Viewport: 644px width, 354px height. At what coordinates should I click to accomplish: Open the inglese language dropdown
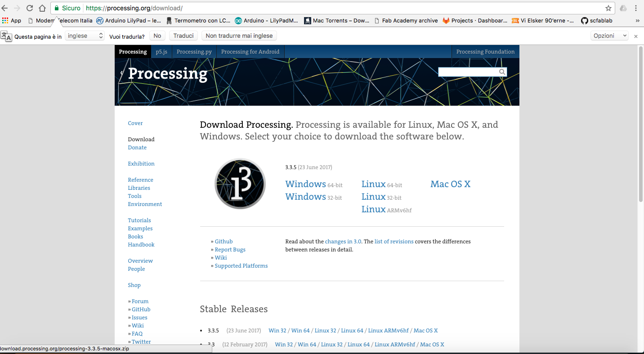pos(85,36)
